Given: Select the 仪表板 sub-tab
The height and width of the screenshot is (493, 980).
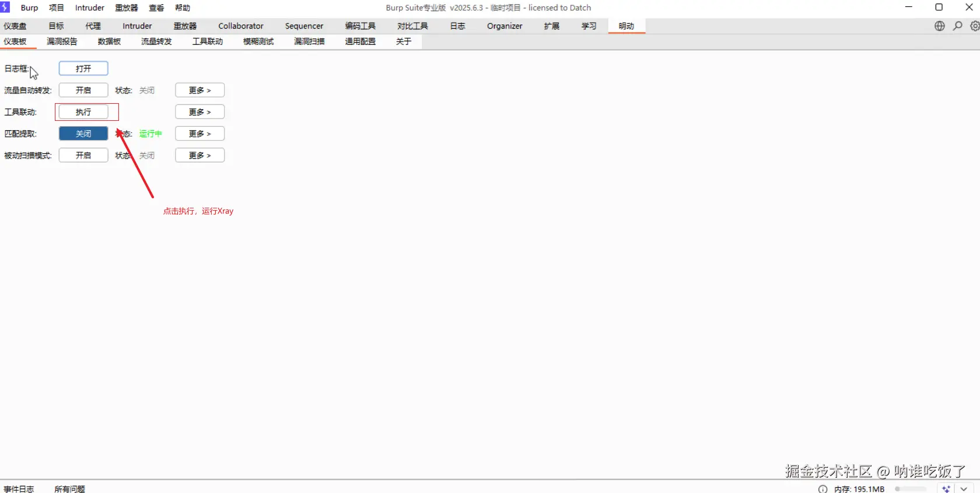Looking at the screenshot, I should pyautogui.click(x=15, y=41).
